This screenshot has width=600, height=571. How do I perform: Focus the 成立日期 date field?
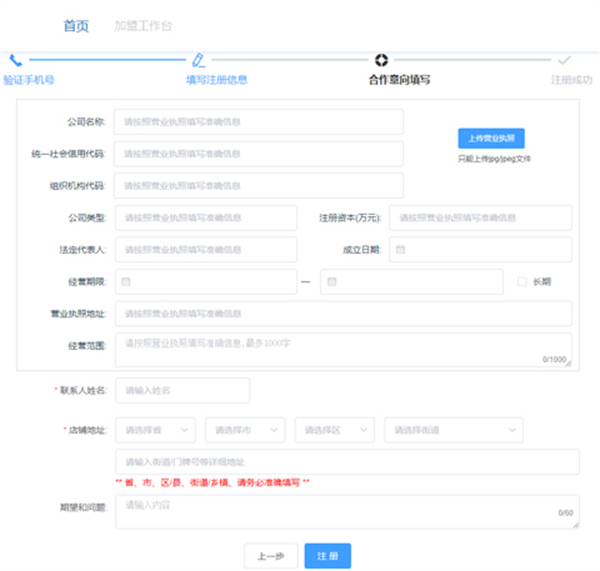coord(481,250)
